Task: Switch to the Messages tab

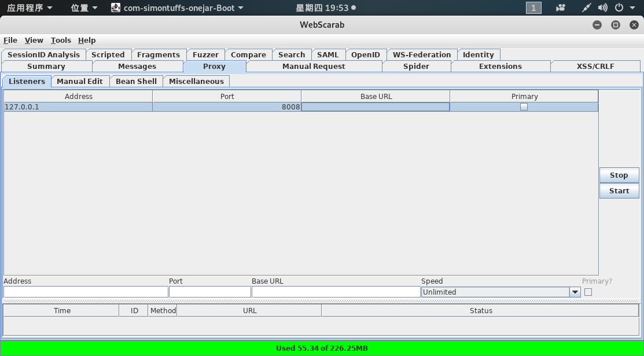Action: (x=137, y=66)
